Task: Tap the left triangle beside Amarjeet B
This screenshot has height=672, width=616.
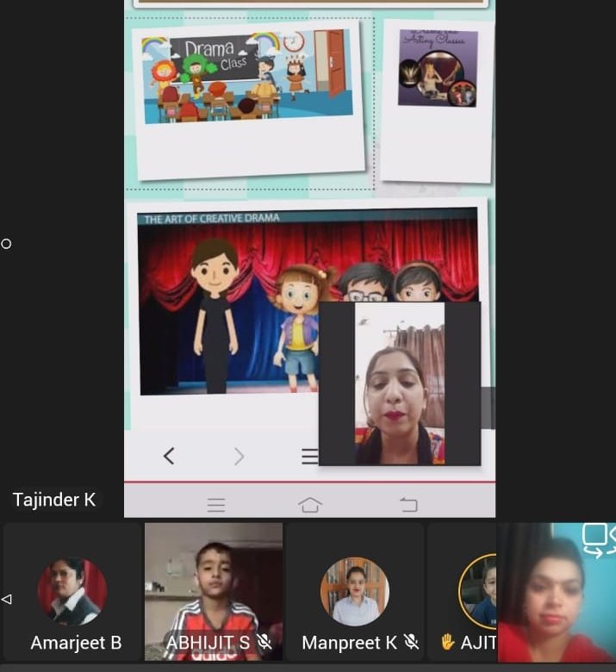Action: pyautogui.click(x=6, y=599)
